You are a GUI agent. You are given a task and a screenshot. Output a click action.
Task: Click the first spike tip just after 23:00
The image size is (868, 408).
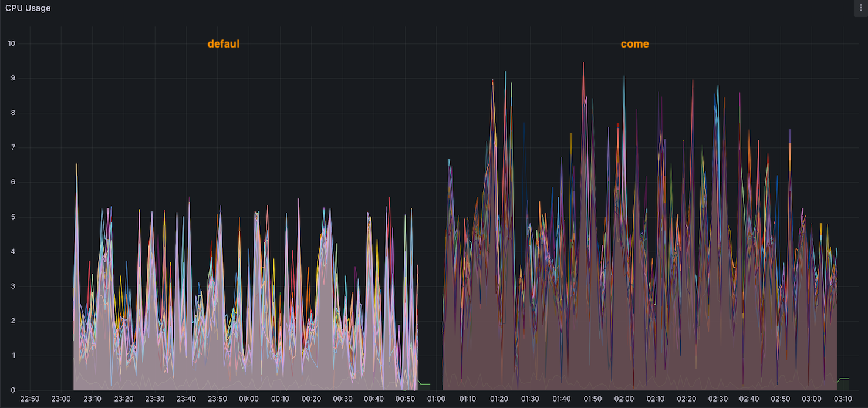pyautogui.click(x=77, y=165)
